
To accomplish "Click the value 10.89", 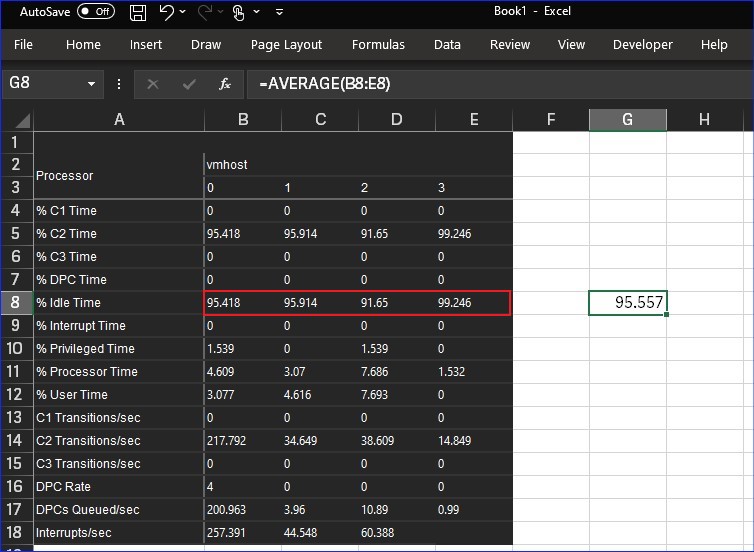I will (375, 510).
